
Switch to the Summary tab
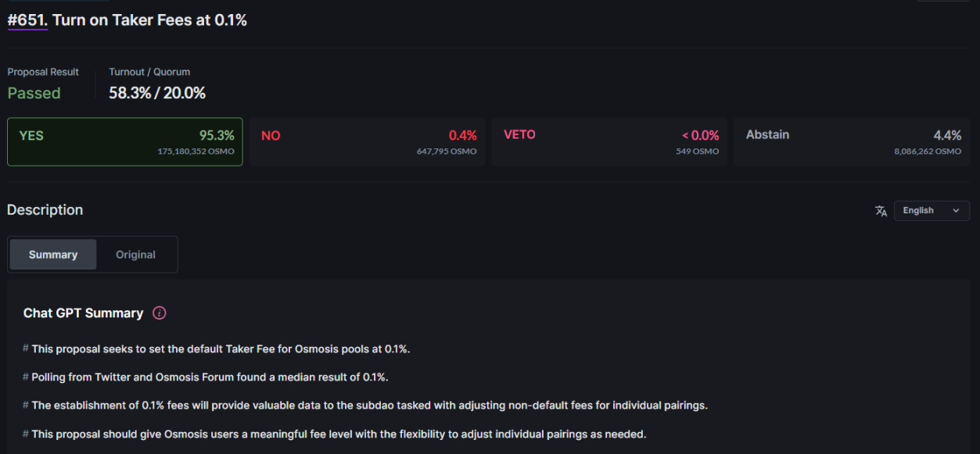(53, 255)
